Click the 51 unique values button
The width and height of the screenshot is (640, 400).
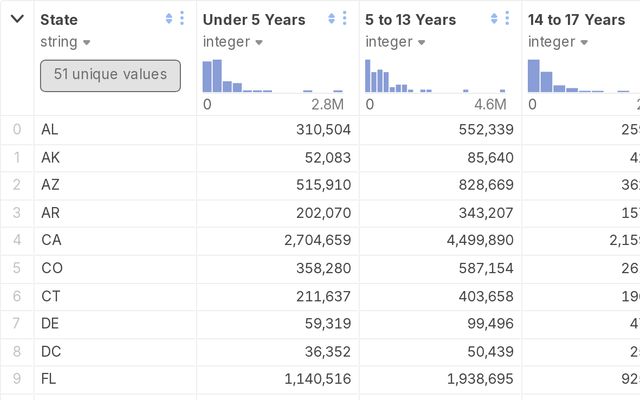110,75
